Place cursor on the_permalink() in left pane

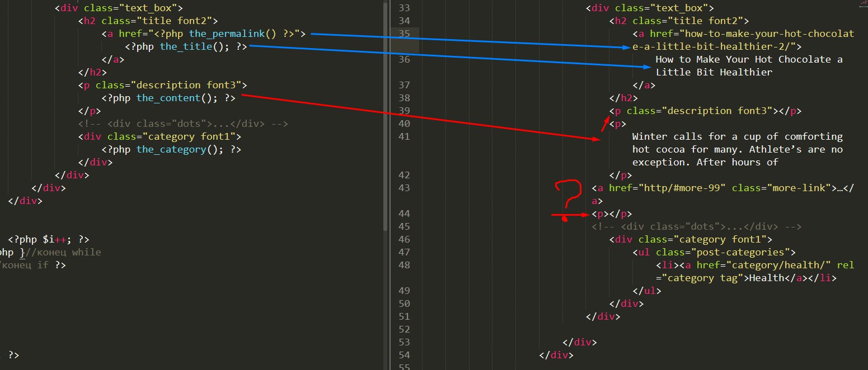coord(233,34)
